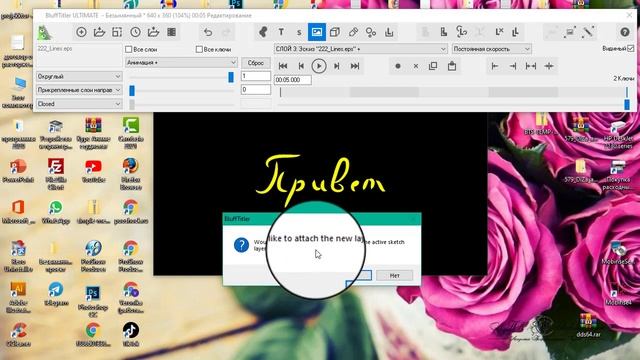Open the Closed dropdown
Image resolution: width=640 pixels, height=360 pixels.
(x=79, y=104)
